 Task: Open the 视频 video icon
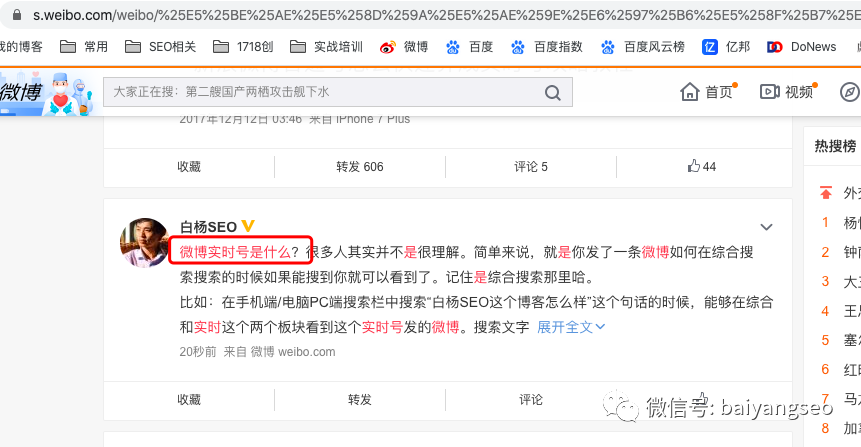coord(769,92)
